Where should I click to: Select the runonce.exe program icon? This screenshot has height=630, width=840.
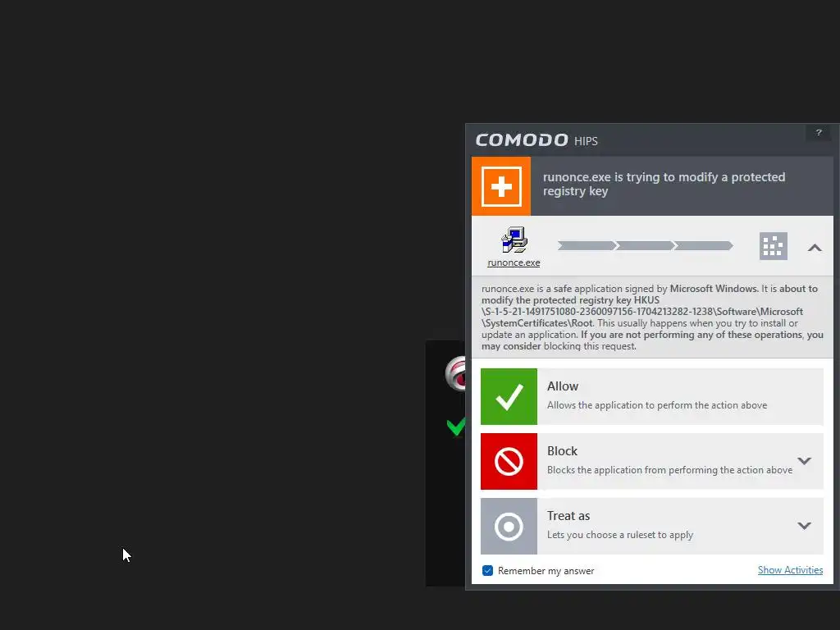click(x=514, y=240)
